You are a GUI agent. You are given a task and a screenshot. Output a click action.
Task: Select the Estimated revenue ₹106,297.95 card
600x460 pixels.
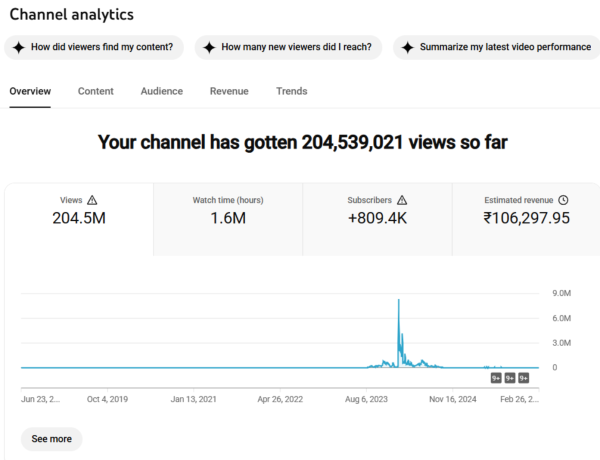point(525,218)
